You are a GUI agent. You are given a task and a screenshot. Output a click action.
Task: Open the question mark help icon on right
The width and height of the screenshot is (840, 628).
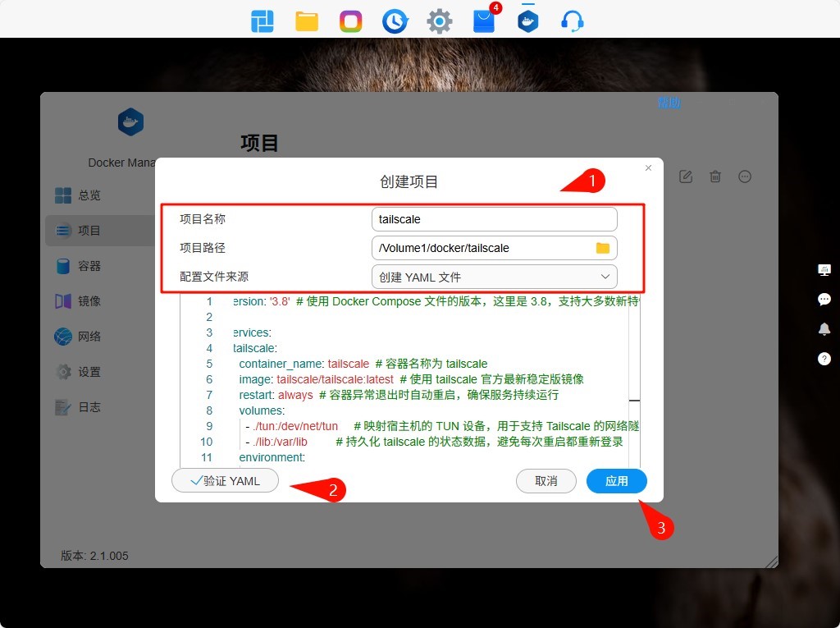[824, 359]
